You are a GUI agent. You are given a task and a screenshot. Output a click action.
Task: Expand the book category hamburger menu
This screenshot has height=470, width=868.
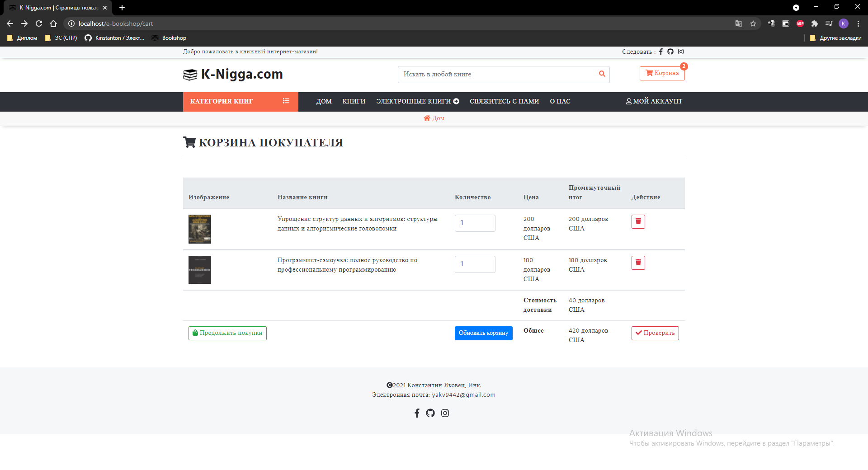point(286,101)
